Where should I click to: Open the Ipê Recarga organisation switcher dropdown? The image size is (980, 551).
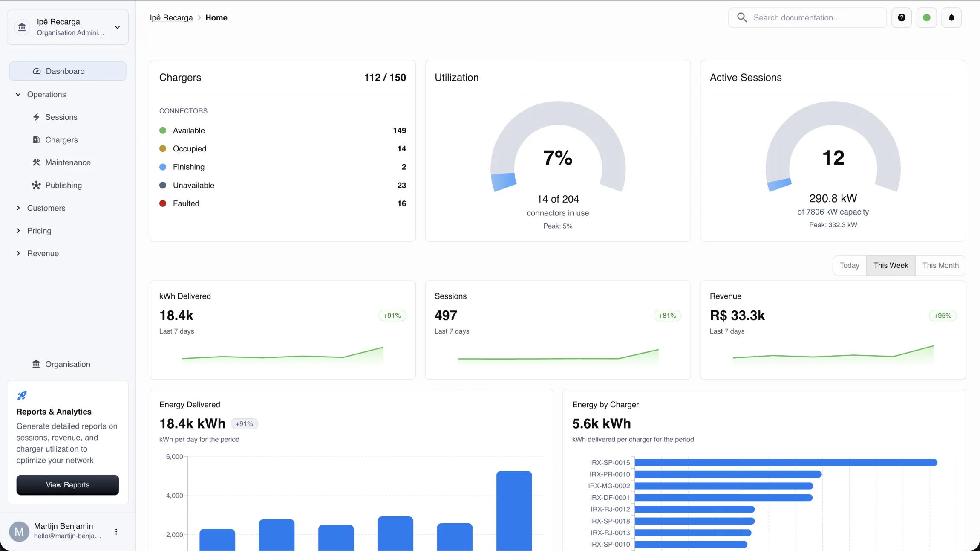[68, 27]
